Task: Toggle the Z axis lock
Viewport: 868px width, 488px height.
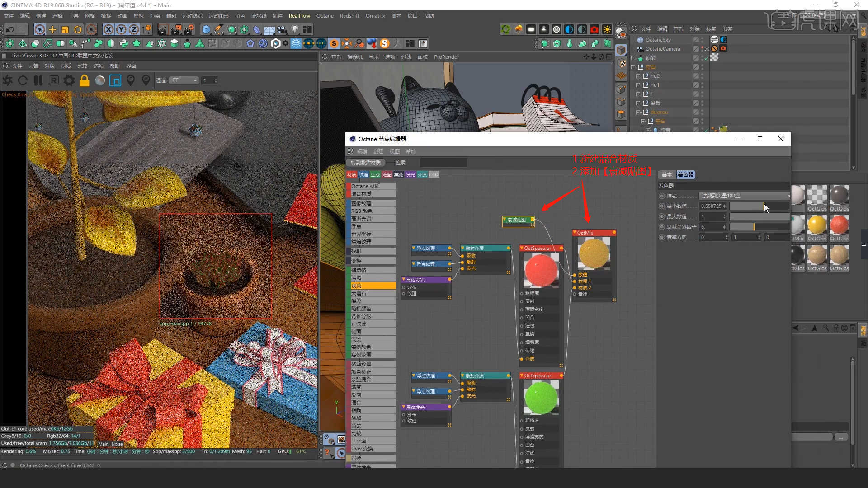Action: click(133, 30)
